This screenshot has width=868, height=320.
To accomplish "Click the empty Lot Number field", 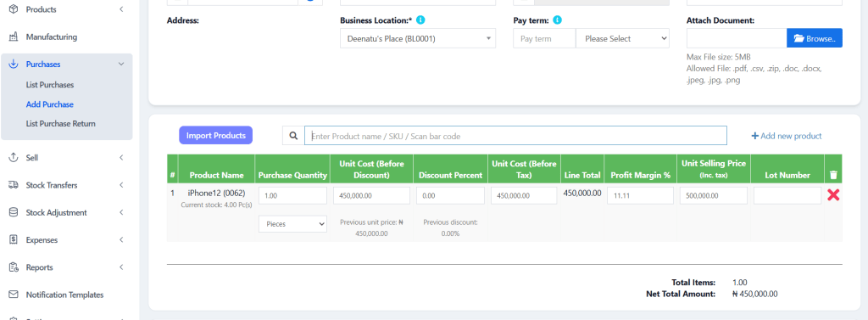I will [x=787, y=196].
